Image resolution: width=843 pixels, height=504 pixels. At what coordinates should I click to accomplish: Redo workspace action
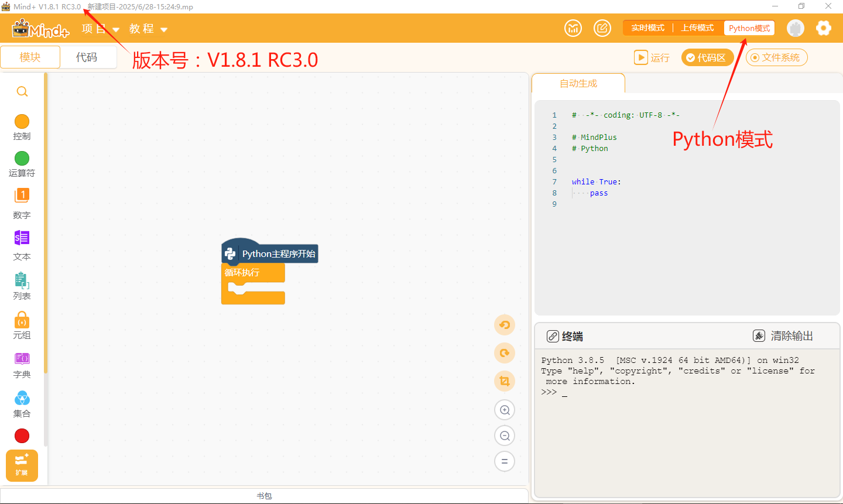(505, 353)
